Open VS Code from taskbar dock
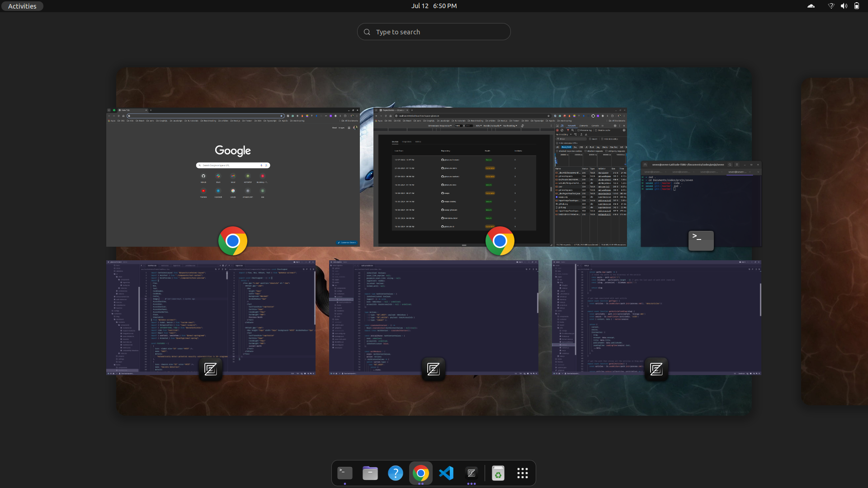This screenshot has width=868, height=488. pyautogui.click(x=447, y=473)
